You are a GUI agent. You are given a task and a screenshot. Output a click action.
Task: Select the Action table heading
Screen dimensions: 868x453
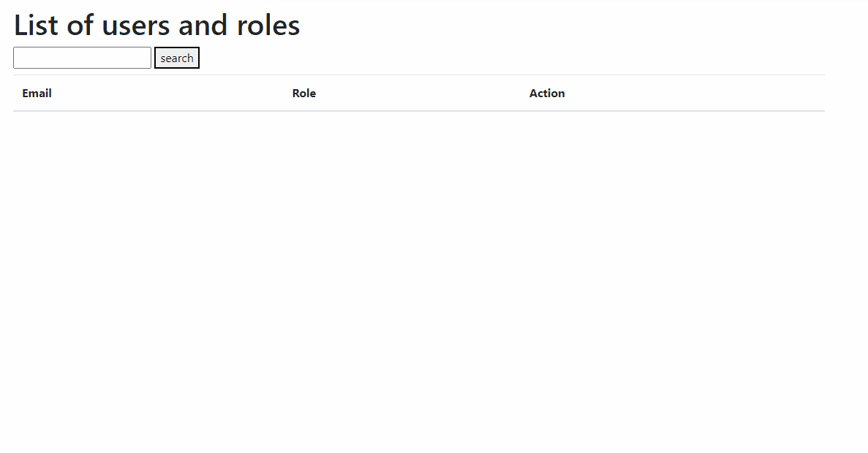(x=547, y=93)
